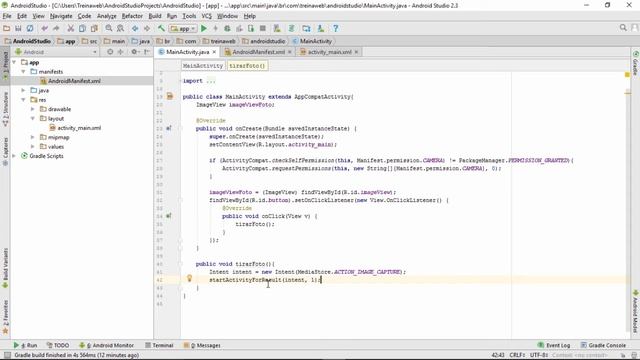Close the MainActivity.java tab

pyautogui.click(x=214, y=52)
